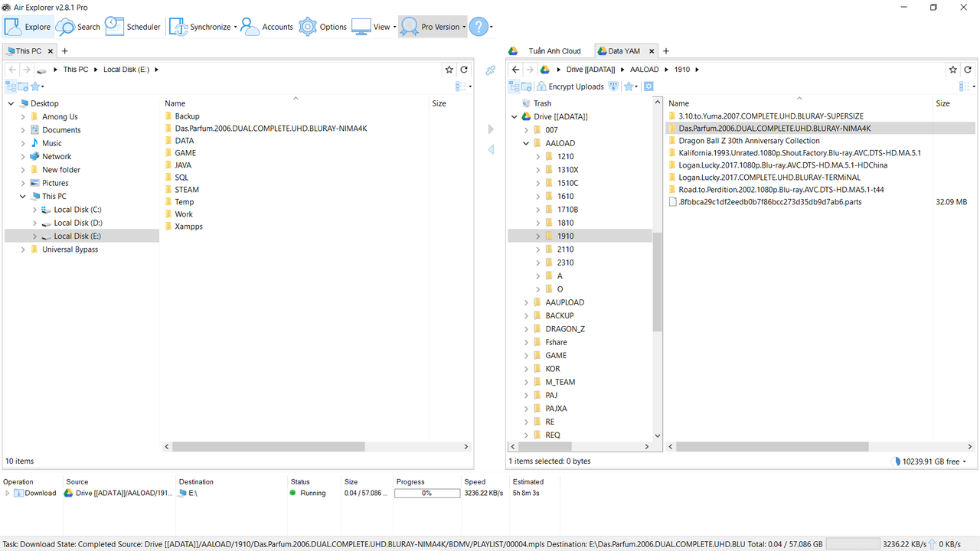Expand Local Disk (C:) in tree
The image size is (980, 551).
tap(34, 210)
